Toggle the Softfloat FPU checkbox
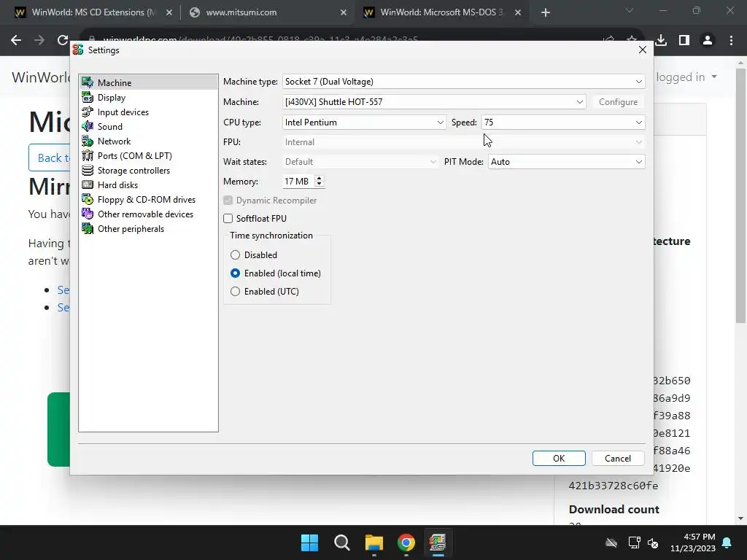This screenshot has width=747, height=560. [228, 219]
